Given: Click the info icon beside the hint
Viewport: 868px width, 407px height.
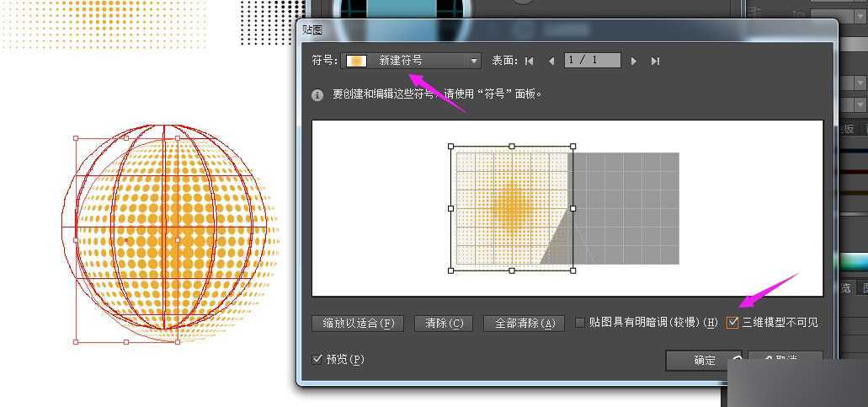Looking at the screenshot, I should [317, 95].
